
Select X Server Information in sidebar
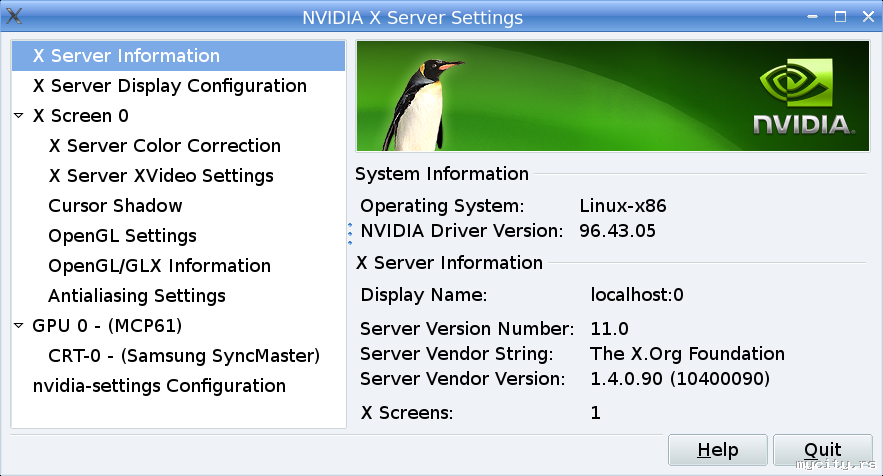pos(126,56)
